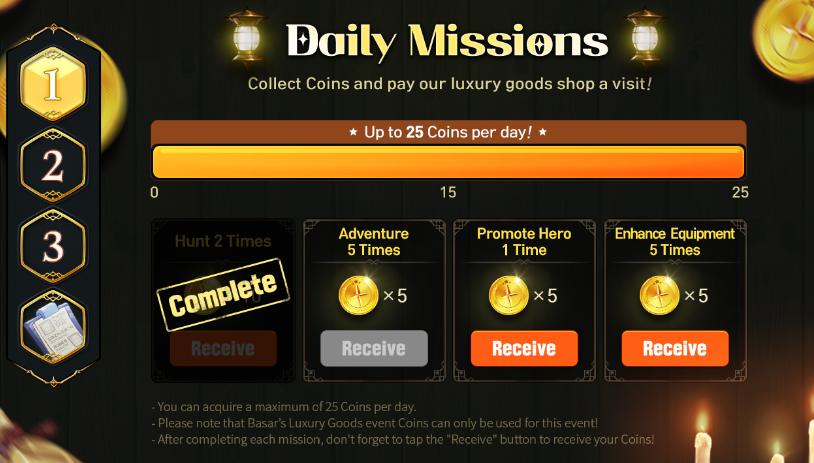Open hexagon tab 3
Image resolution: width=814 pixels, height=463 pixels.
(x=53, y=245)
